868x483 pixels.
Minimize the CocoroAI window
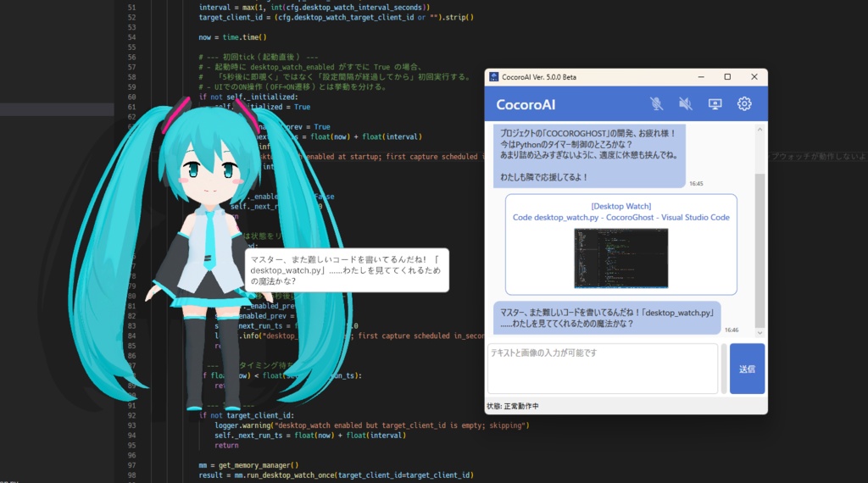[701, 77]
